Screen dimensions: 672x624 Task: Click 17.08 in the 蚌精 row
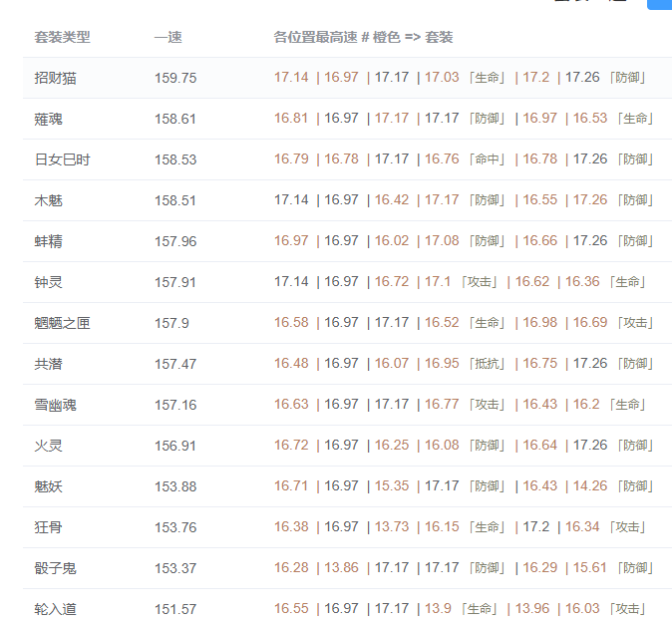[442, 240]
